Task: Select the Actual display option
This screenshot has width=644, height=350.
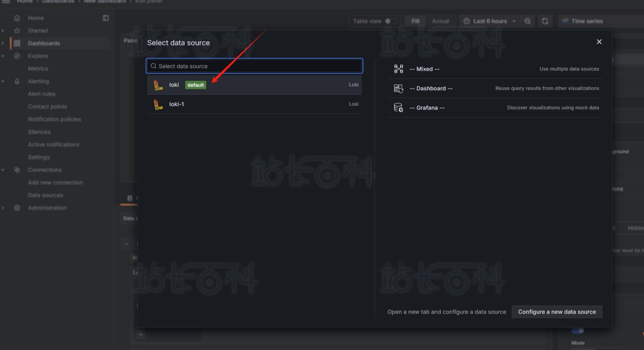Action: click(440, 21)
